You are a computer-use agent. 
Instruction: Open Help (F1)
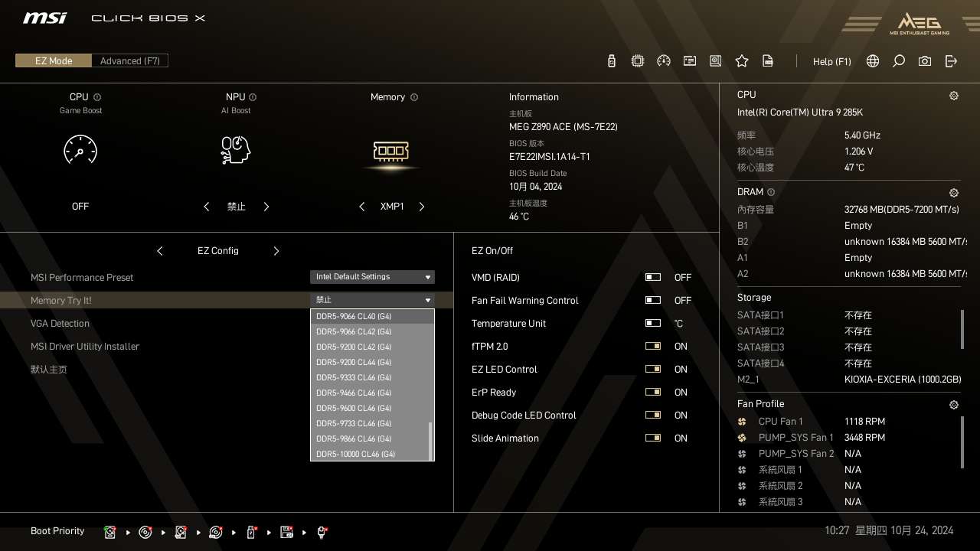click(x=831, y=61)
